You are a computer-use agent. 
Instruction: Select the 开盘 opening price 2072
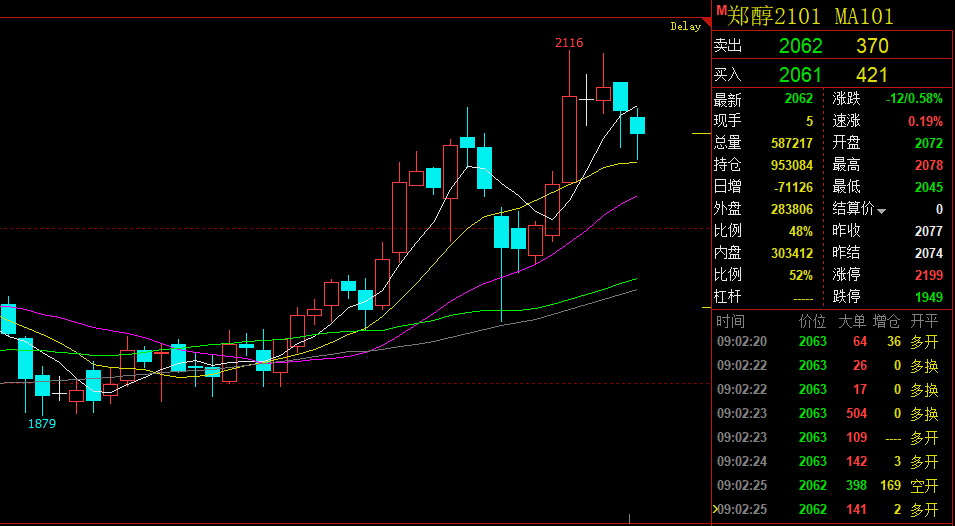[929, 143]
